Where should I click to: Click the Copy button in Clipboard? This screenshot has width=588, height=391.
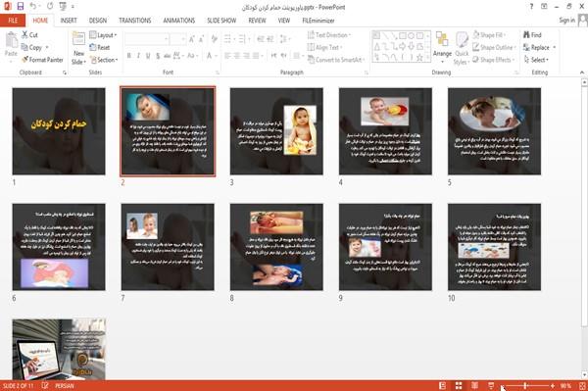32,47
